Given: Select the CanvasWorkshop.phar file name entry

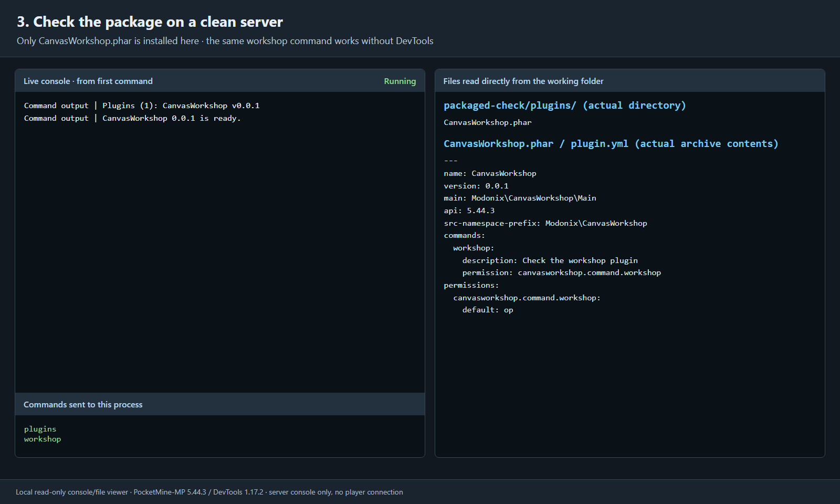Looking at the screenshot, I should coord(488,122).
